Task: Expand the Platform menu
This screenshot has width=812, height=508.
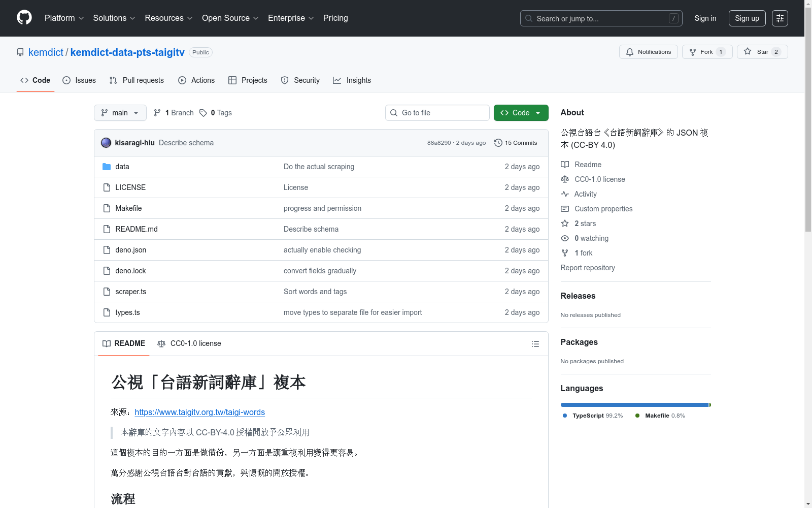Action: tap(64, 18)
